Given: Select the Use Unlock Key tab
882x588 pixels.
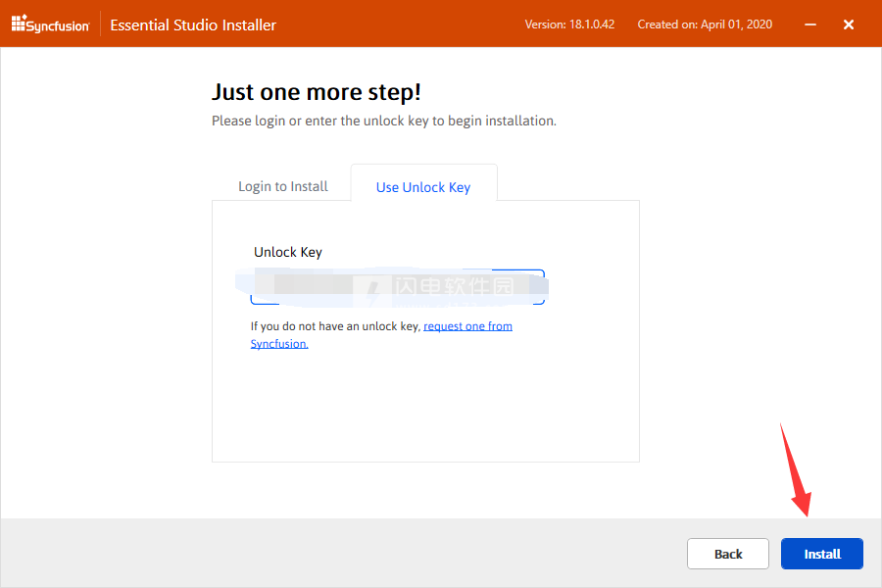Looking at the screenshot, I should pos(423,183).
